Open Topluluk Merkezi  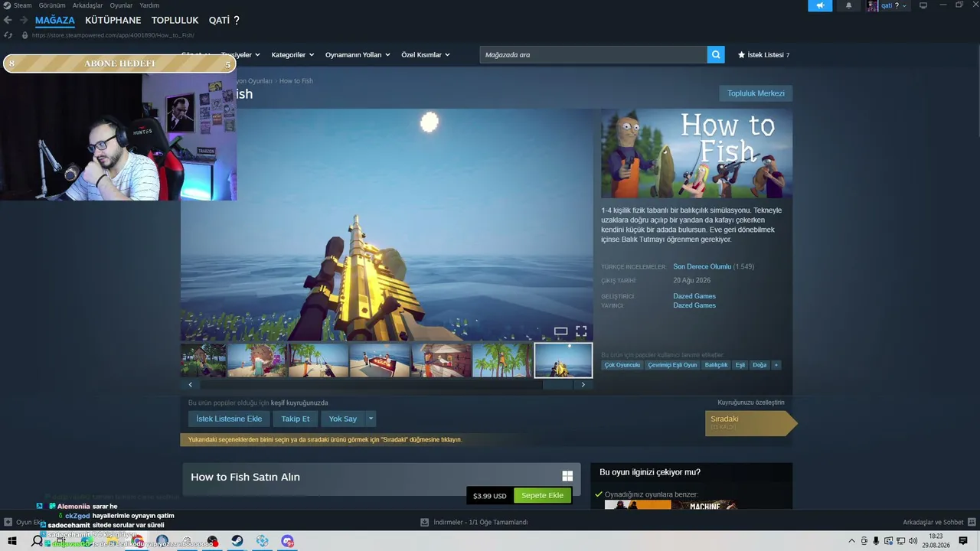(756, 93)
